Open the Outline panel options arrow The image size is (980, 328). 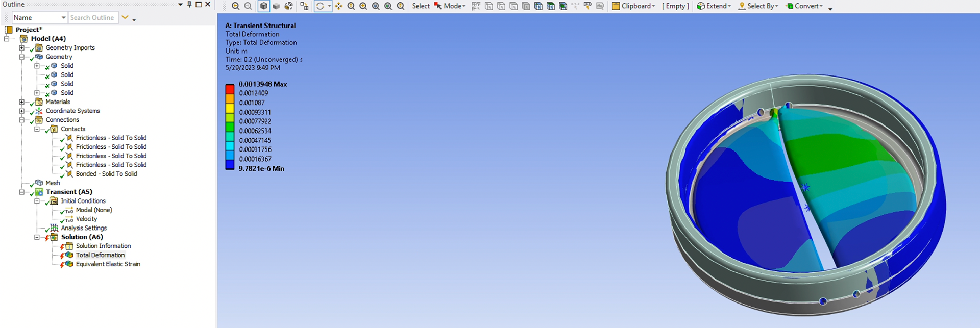click(x=180, y=4)
